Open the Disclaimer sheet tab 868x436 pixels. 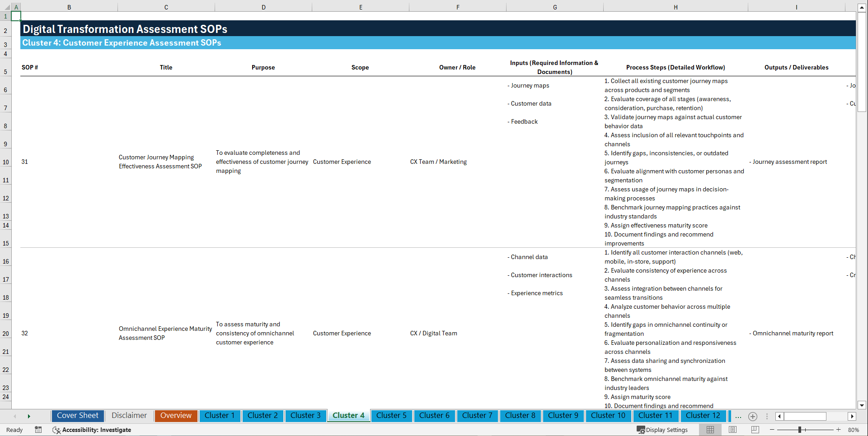click(x=129, y=416)
